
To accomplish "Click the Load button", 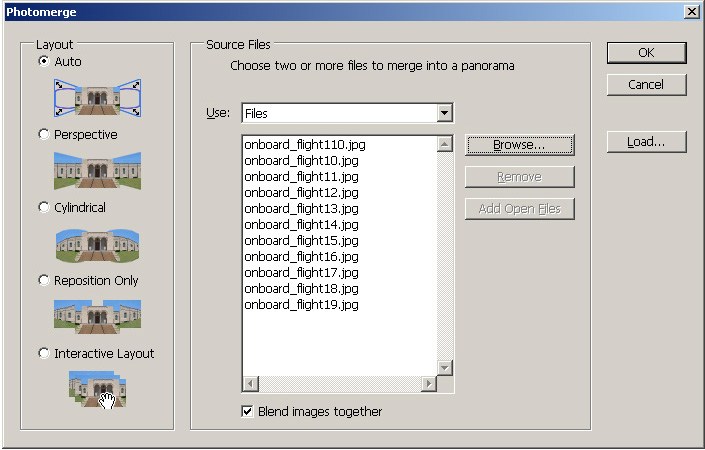I will 646,142.
